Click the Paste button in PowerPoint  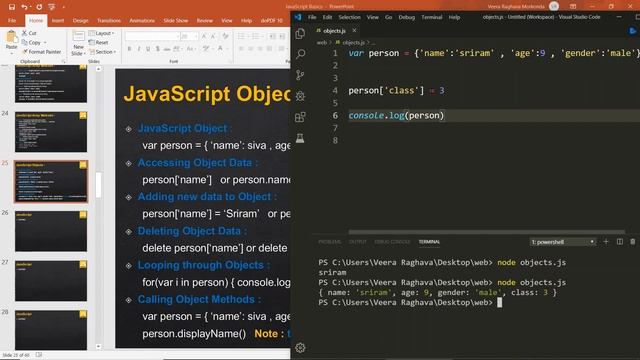[11, 41]
